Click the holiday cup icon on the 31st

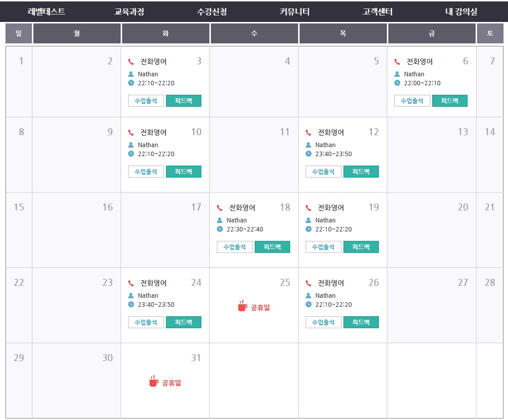154,382
